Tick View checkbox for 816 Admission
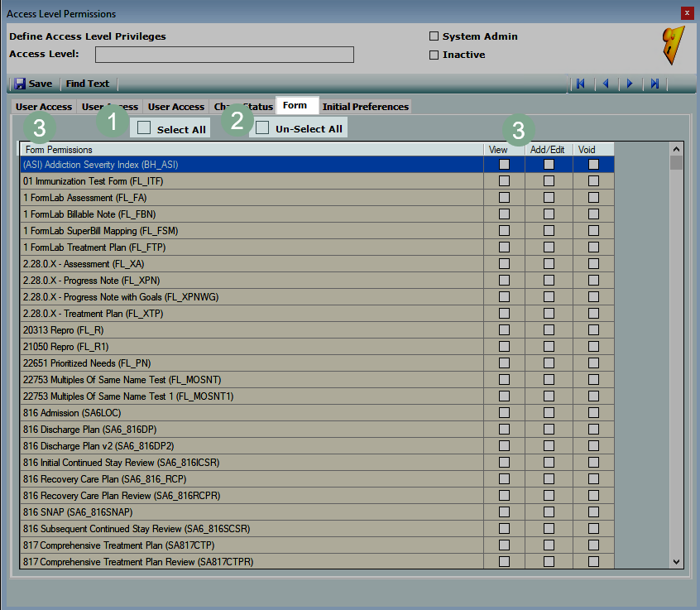Image resolution: width=700 pixels, height=610 pixels. (505, 412)
